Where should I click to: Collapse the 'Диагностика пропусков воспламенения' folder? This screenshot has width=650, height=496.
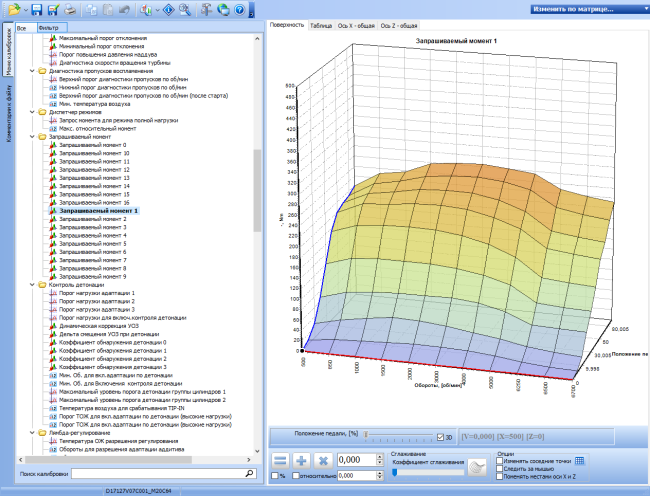coord(32,71)
